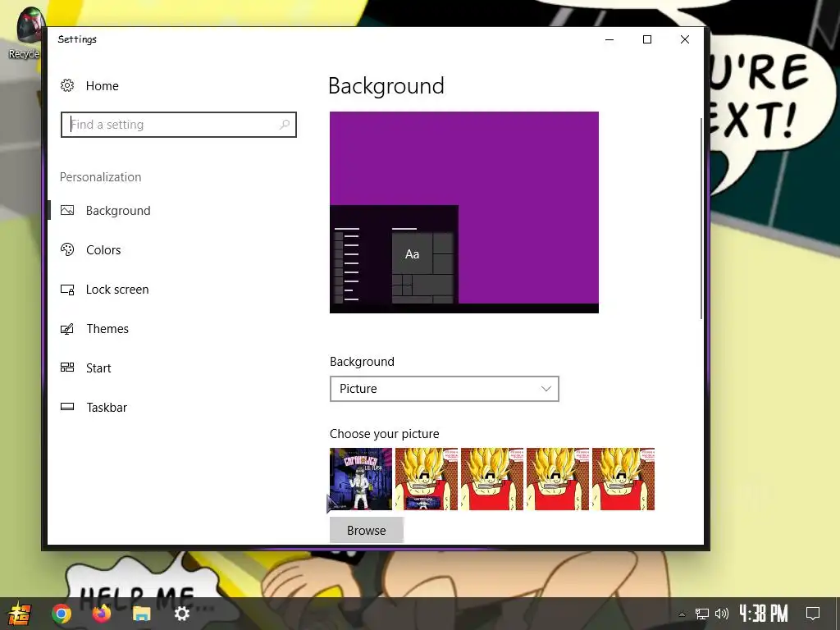Click the Settings gear on the taskbar
Viewport: 840px width, 630px height.
[181, 614]
